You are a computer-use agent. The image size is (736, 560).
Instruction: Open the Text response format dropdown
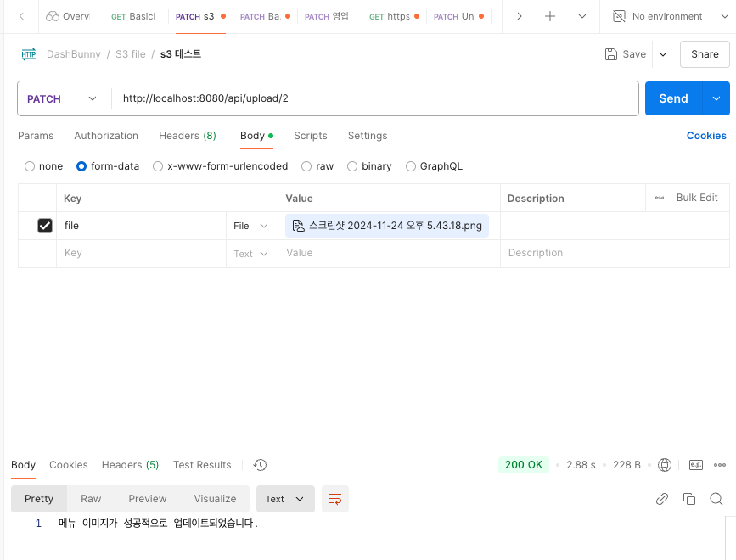[284, 499]
